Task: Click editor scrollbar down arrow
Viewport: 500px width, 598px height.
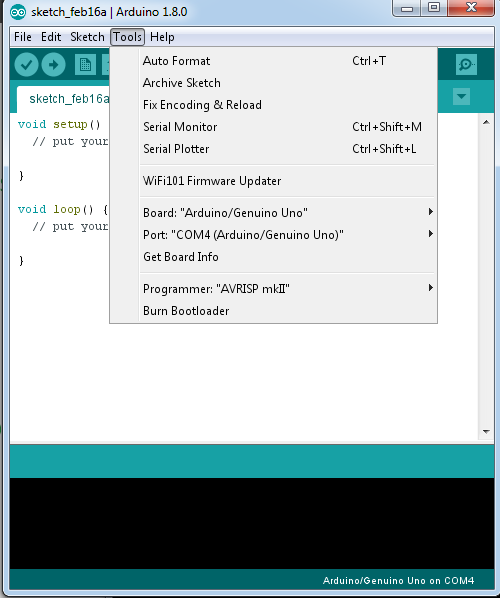Action: pyautogui.click(x=486, y=432)
